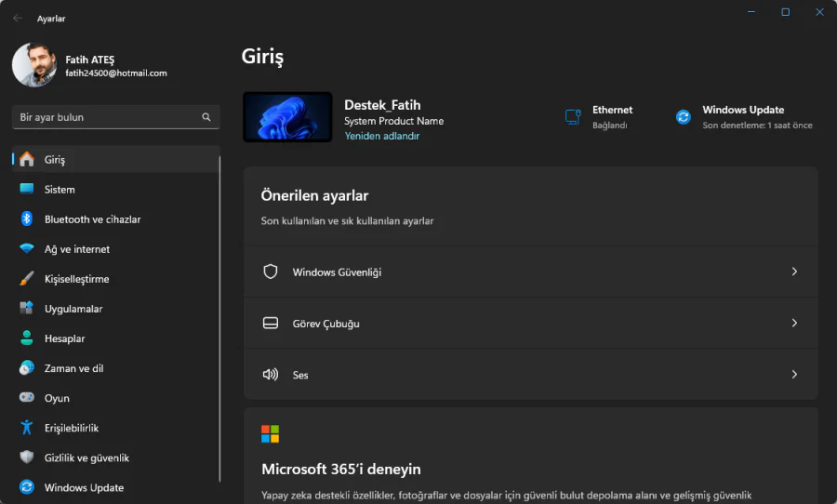
Task: Open Hesaplar settings page
Action: coord(116,338)
